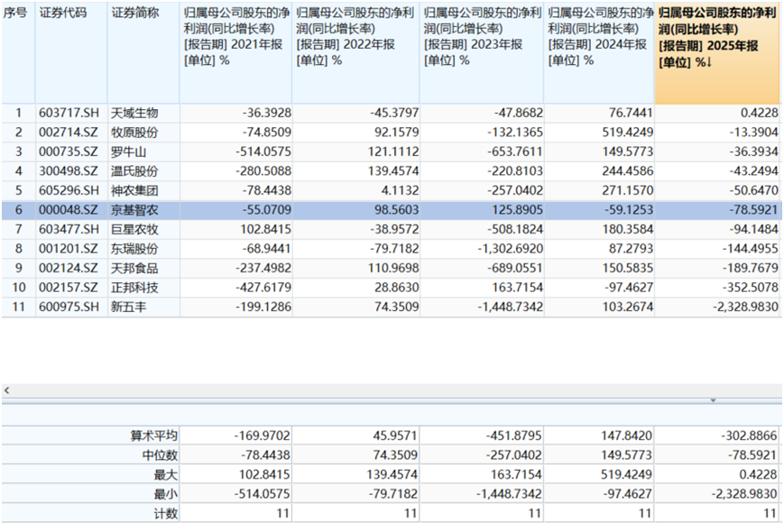Screen dimensions: 784x532
Task: Click the 2023年报 column header
Action: [482, 53]
